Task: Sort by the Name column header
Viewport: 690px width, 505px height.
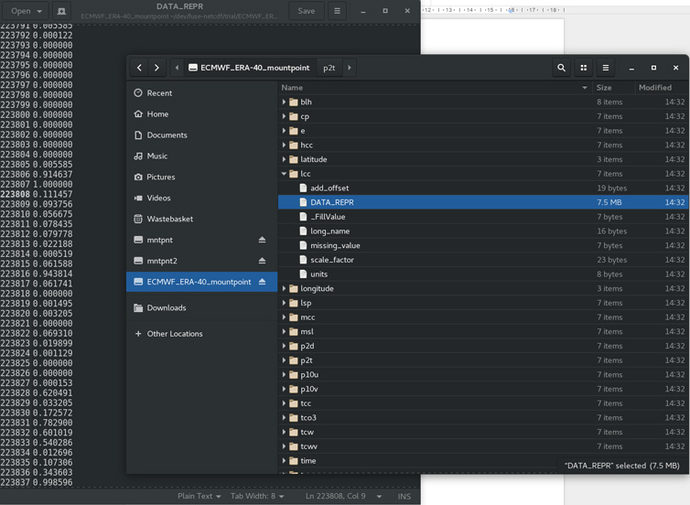Action: click(x=435, y=88)
